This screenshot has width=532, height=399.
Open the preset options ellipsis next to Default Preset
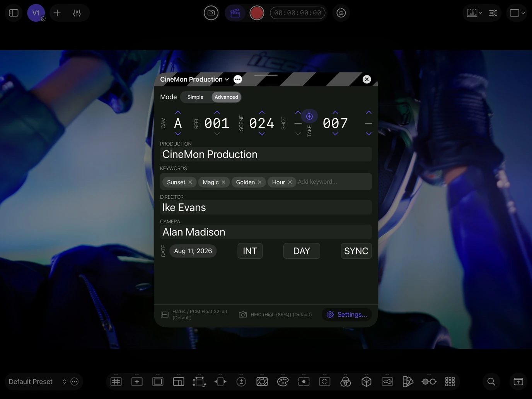(x=75, y=382)
